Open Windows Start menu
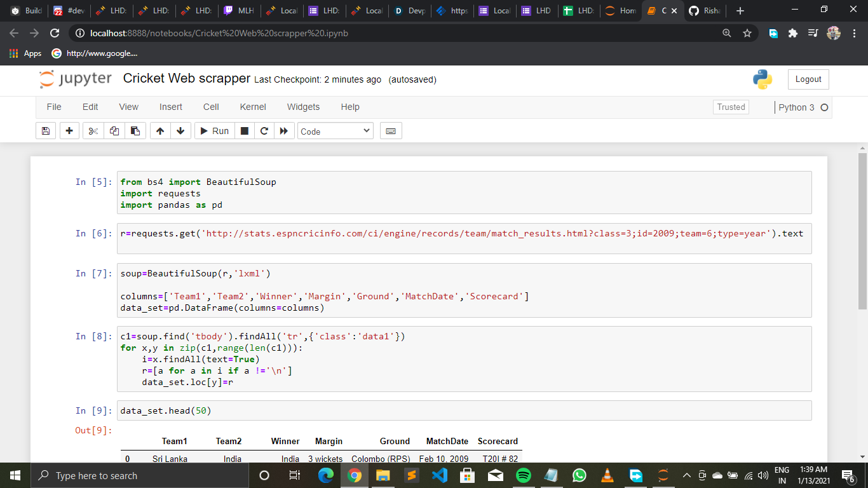Image resolution: width=868 pixels, height=488 pixels. click(x=15, y=475)
